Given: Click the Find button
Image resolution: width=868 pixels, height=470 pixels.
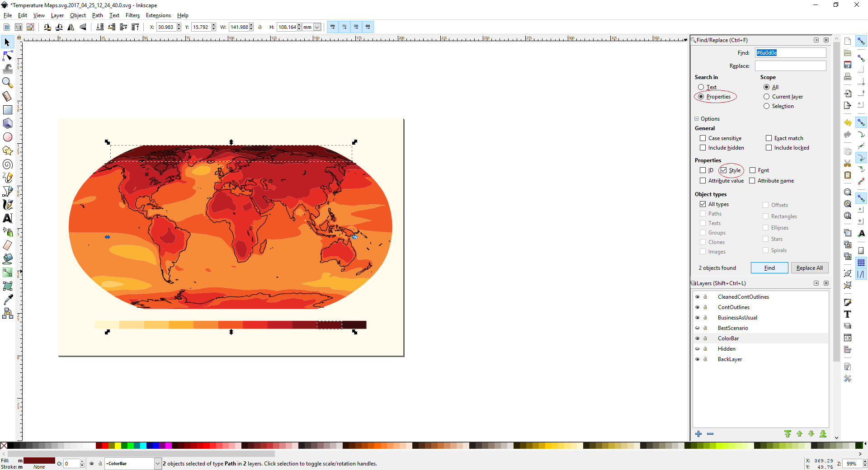Looking at the screenshot, I should [769, 268].
